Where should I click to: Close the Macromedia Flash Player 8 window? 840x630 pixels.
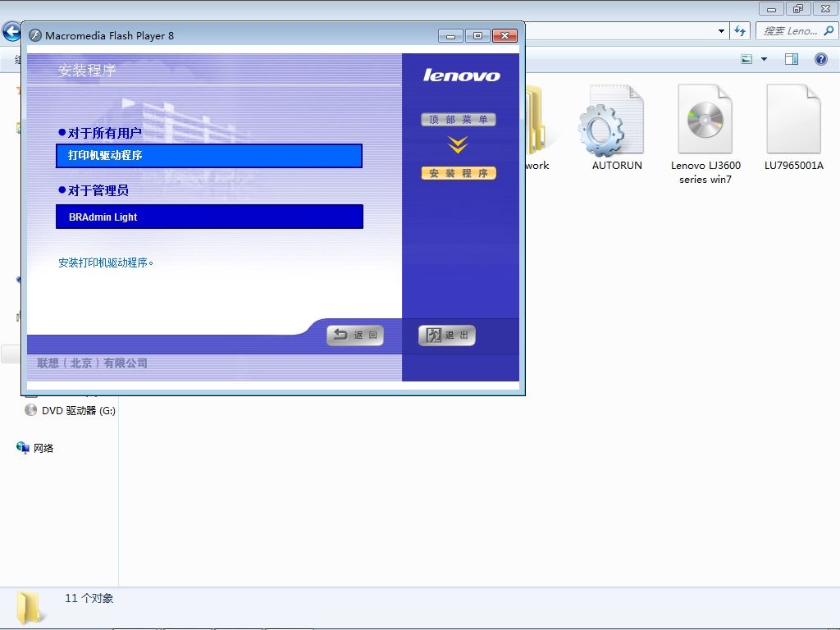tap(504, 36)
